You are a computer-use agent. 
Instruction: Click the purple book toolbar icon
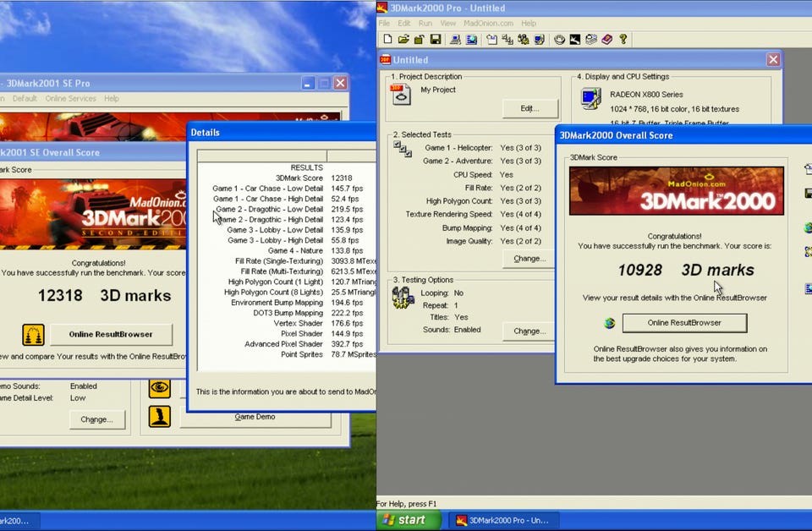coord(606,40)
